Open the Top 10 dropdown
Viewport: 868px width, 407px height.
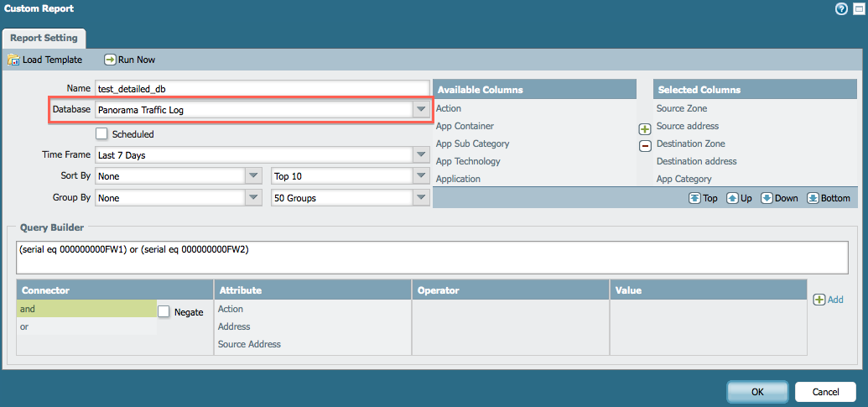point(420,175)
